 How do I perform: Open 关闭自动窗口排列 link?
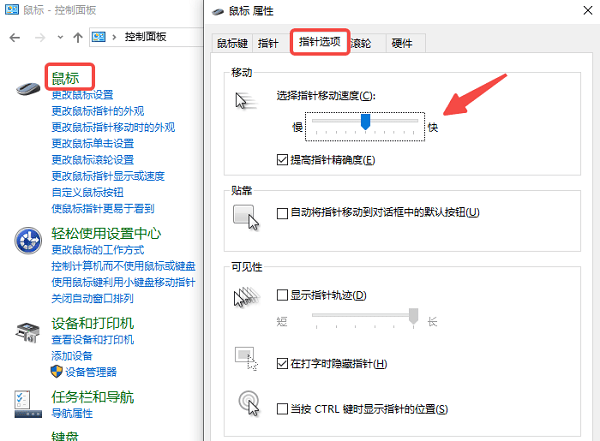[93, 298]
